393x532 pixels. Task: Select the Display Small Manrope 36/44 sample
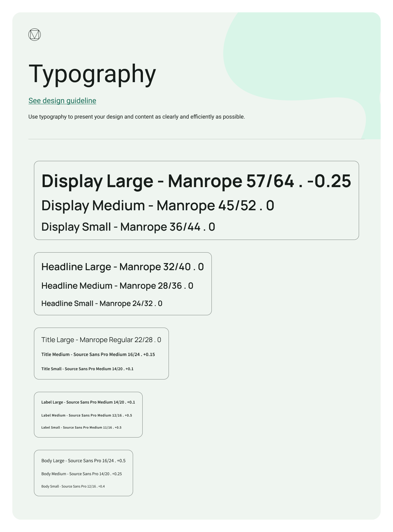pyautogui.click(x=128, y=227)
